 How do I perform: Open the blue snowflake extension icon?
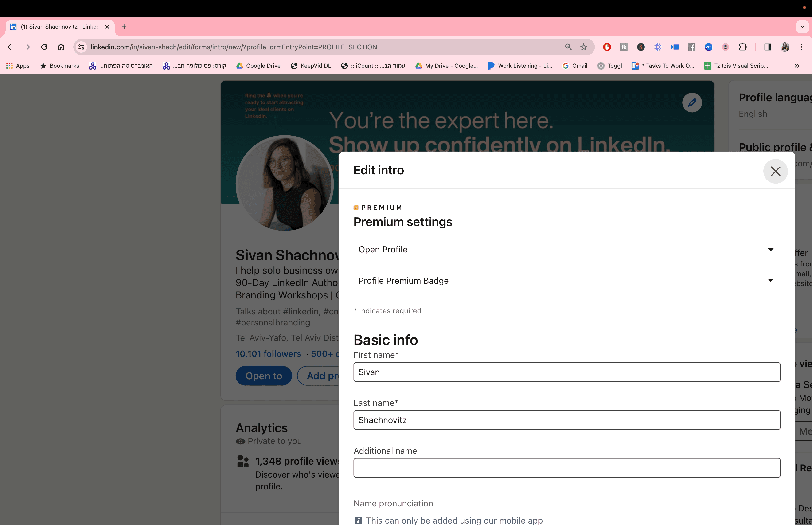(x=658, y=47)
